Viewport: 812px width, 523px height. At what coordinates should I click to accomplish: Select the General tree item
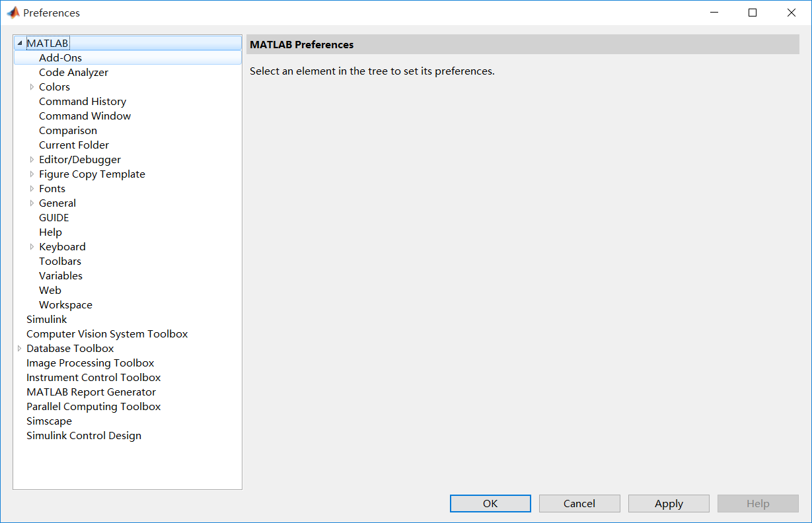(x=57, y=203)
